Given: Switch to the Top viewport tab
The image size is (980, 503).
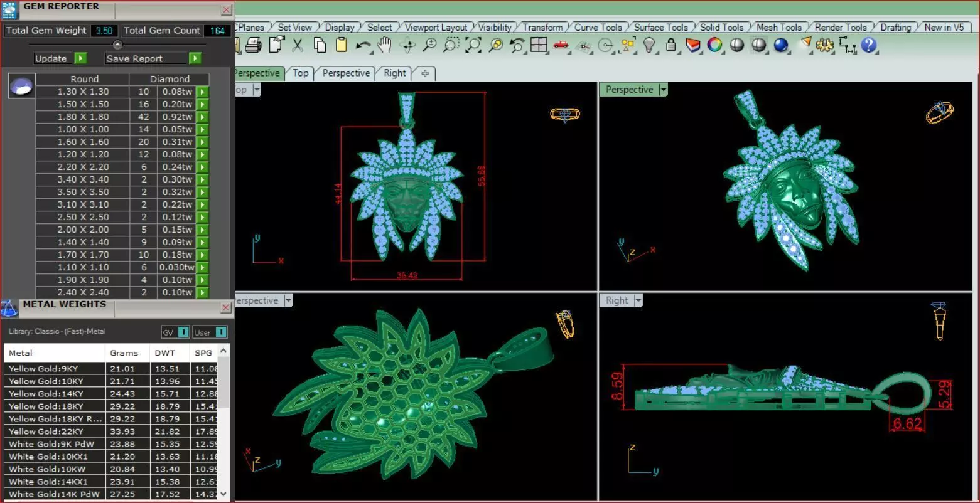Looking at the screenshot, I should [301, 73].
